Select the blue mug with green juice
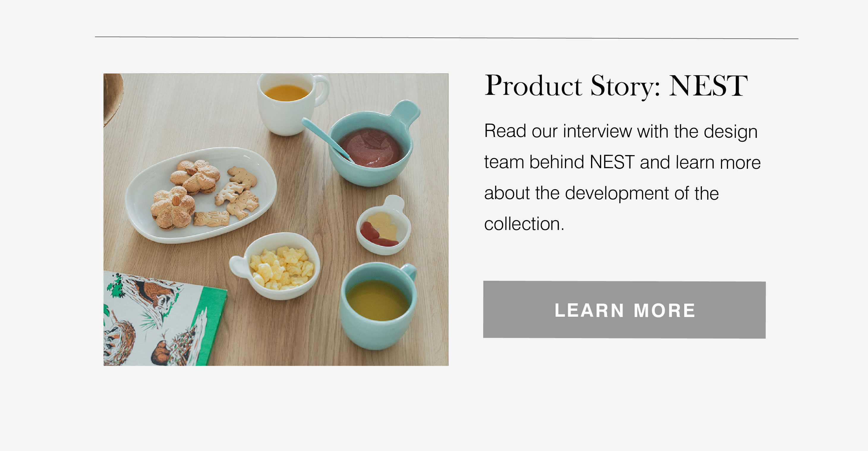868x451 pixels. tap(378, 305)
